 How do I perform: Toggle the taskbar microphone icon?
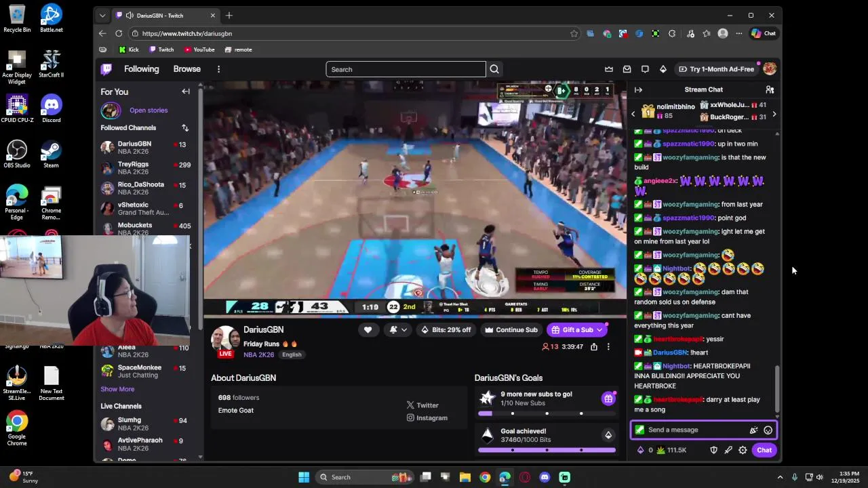794,477
